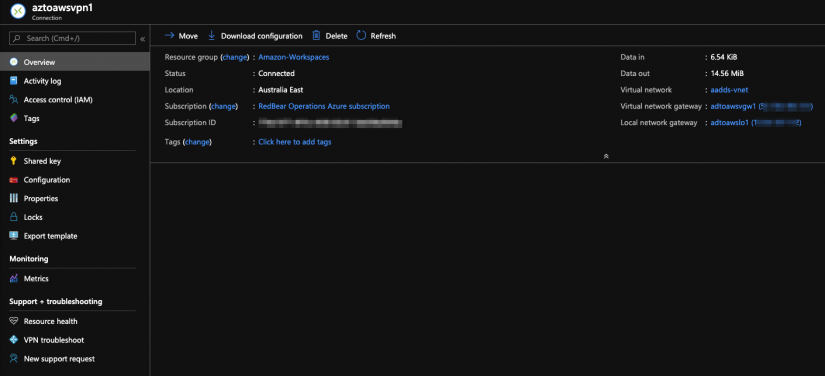Image resolution: width=825 pixels, height=376 pixels.
Task: Click the Overview sidebar icon
Action: [x=14, y=62]
